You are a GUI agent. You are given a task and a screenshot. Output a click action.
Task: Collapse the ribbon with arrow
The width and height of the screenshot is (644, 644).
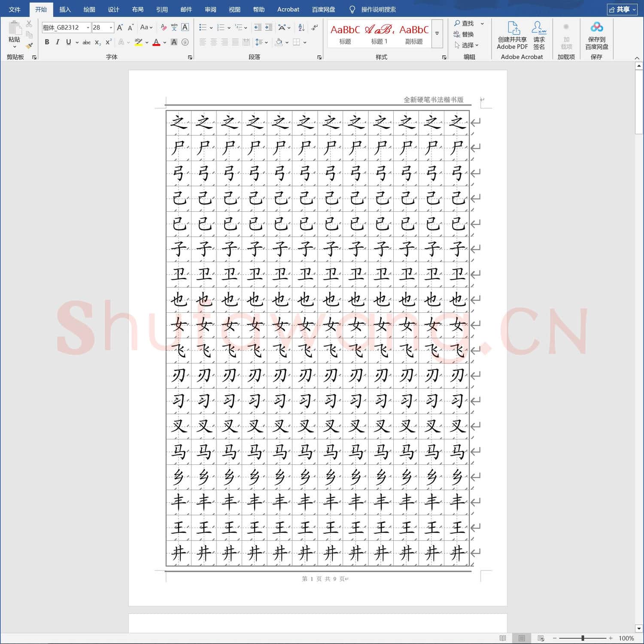pyautogui.click(x=637, y=58)
